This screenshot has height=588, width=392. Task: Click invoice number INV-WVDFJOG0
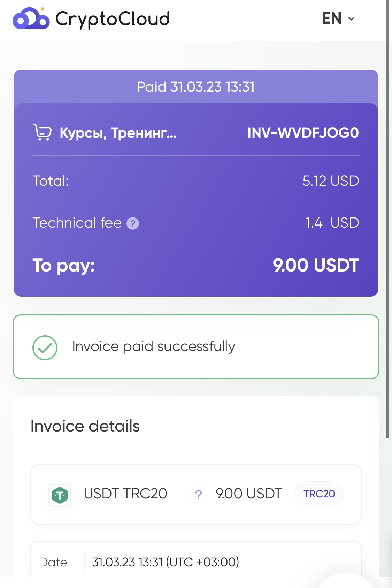click(x=303, y=133)
